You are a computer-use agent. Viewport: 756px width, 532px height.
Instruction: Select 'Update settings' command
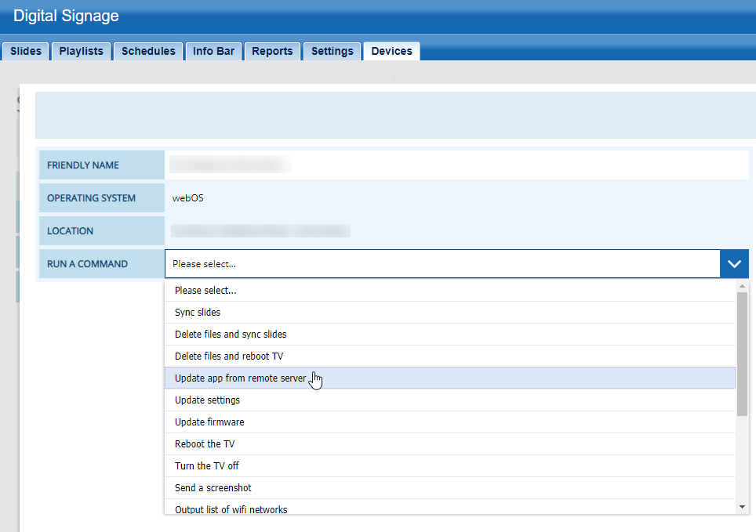click(207, 400)
